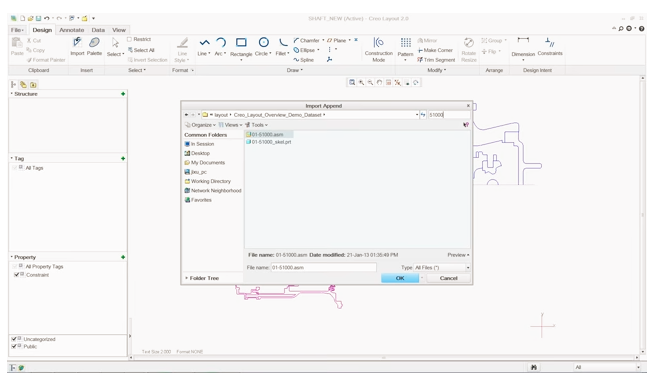
Task: Click Select All in the ribbon
Action: [x=141, y=50]
